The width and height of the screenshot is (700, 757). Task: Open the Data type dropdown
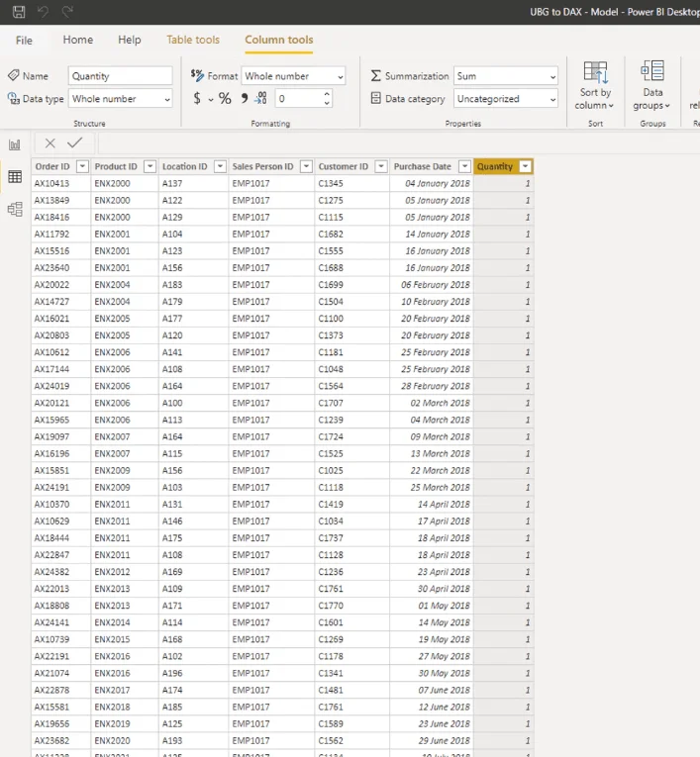[x=120, y=99]
